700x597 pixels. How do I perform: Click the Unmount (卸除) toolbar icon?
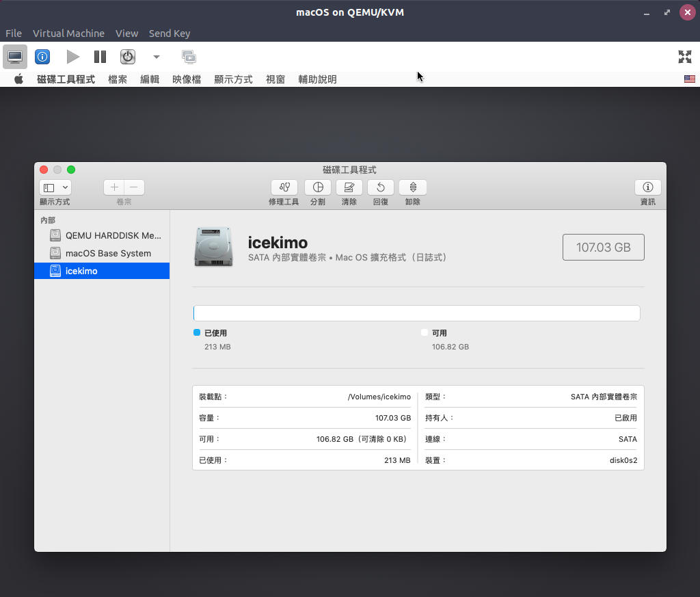[412, 187]
